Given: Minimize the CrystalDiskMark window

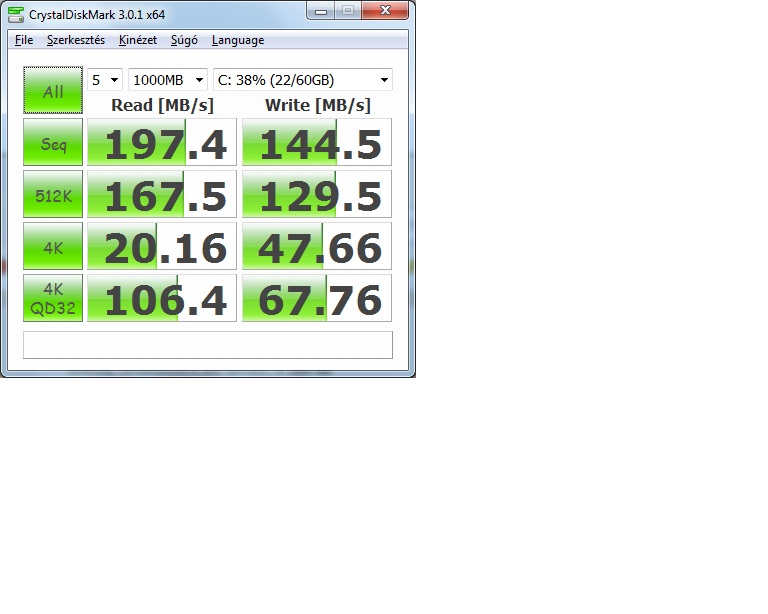Looking at the screenshot, I should point(321,11).
